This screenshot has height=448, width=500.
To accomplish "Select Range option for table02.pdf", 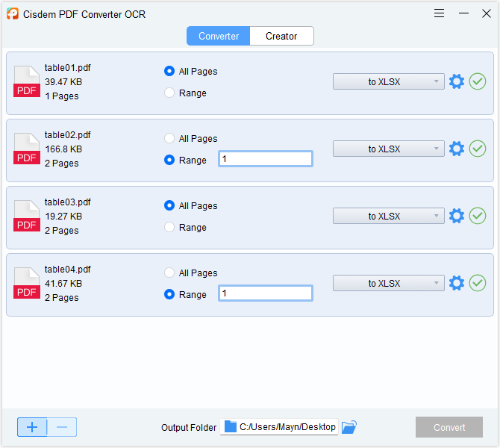I will click(185, 161).
